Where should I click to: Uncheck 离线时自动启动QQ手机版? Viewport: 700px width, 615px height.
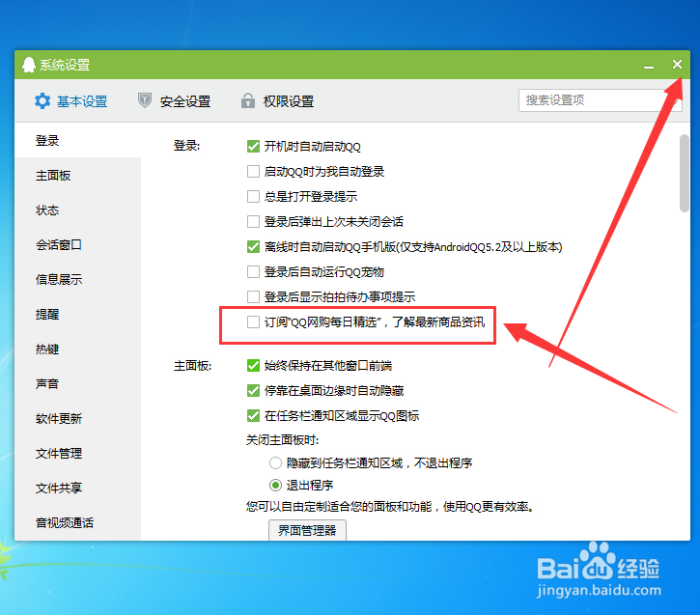point(253,247)
